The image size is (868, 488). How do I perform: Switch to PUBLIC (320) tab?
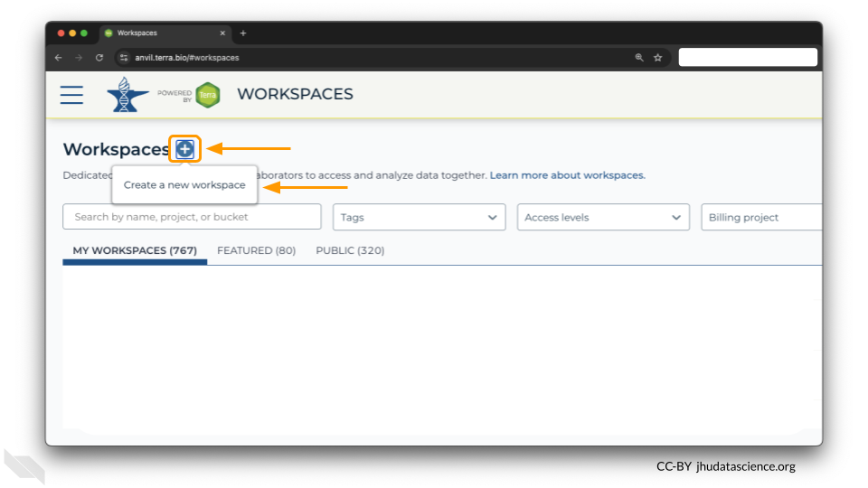click(350, 250)
